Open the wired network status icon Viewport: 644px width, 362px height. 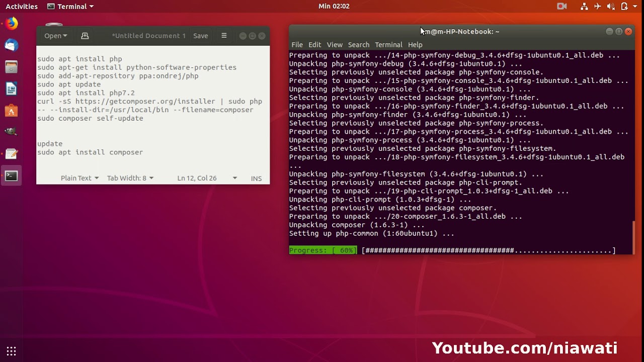[x=584, y=7]
